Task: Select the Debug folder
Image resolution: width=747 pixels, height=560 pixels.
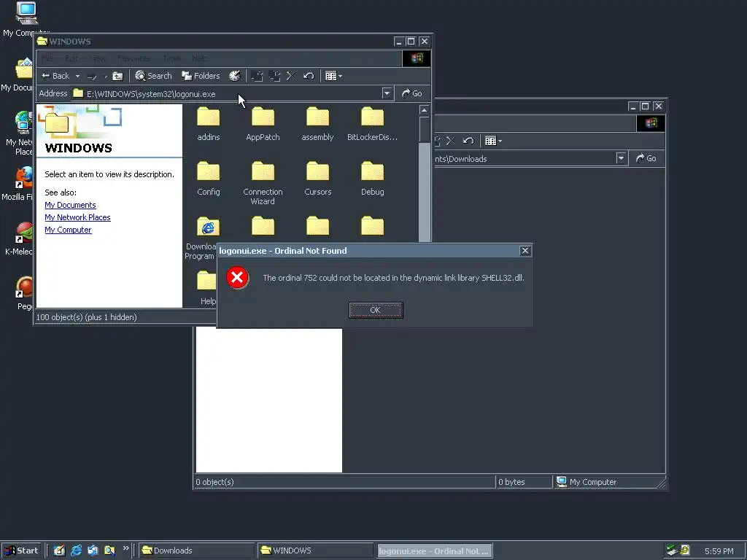Action: click(373, 179)
